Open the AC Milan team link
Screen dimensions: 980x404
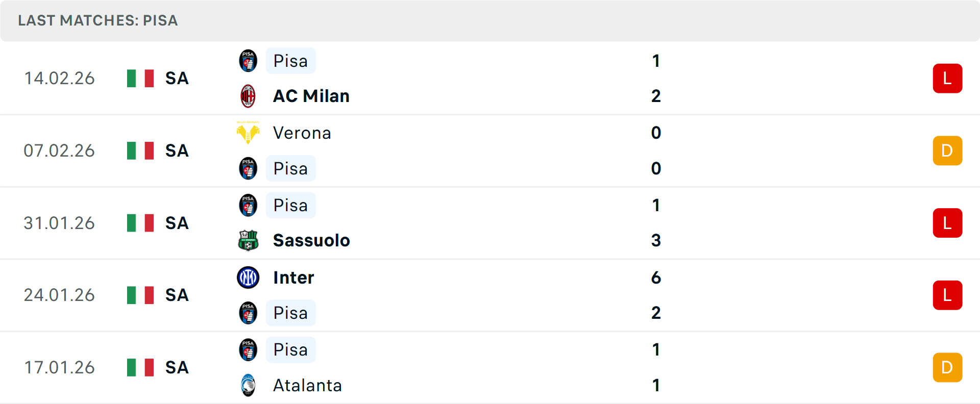[x=311, y=96]
